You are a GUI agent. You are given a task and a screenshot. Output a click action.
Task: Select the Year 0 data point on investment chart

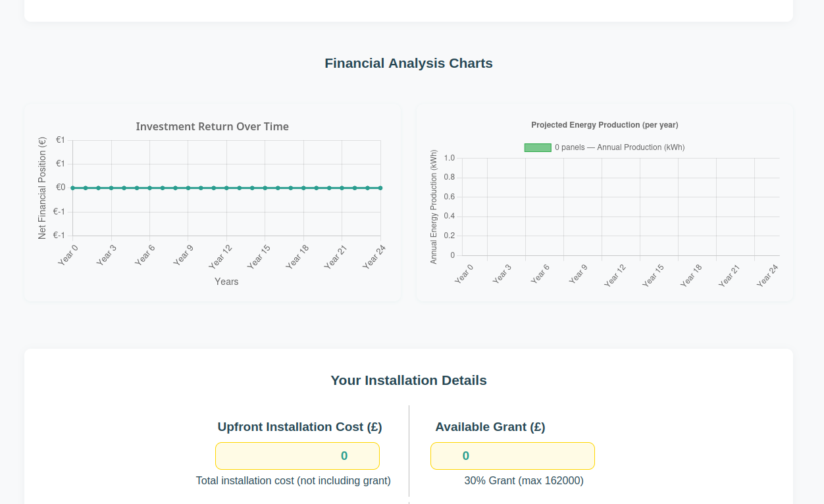71,188
